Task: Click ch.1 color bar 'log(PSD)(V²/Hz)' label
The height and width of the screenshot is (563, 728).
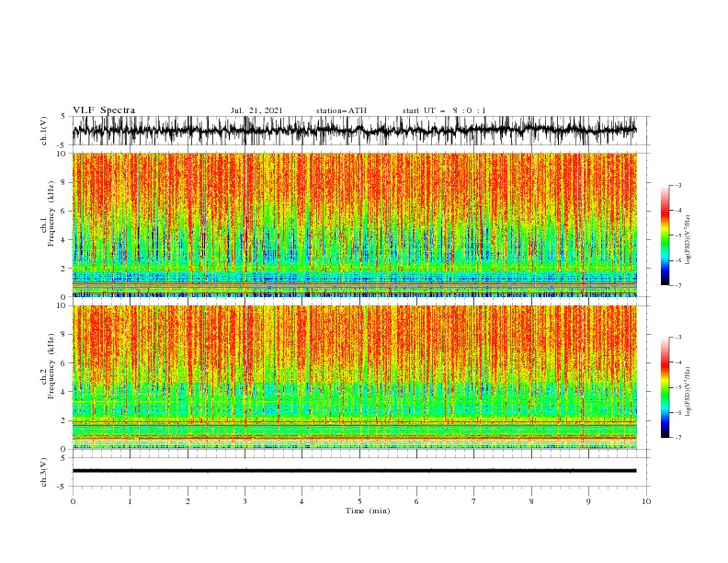Action: (x=688, y=240)
